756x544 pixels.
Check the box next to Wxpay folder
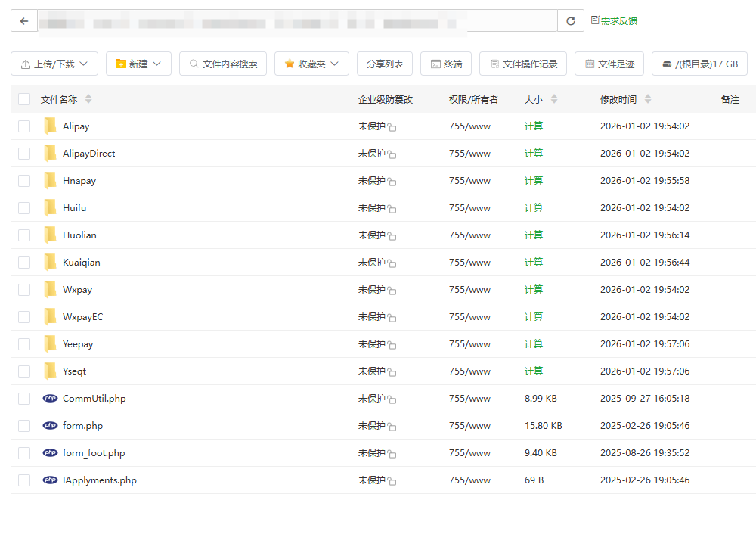pyautogui.click(x=24, y=290)
